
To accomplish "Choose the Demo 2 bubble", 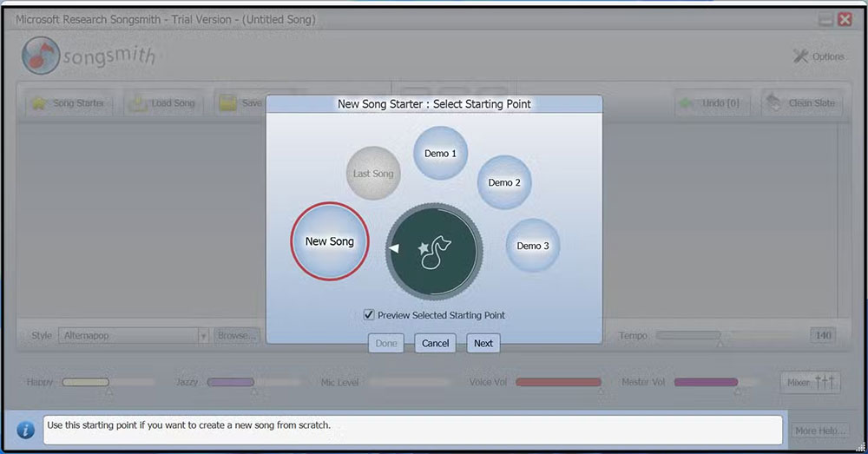I will [x=504, y=182].
